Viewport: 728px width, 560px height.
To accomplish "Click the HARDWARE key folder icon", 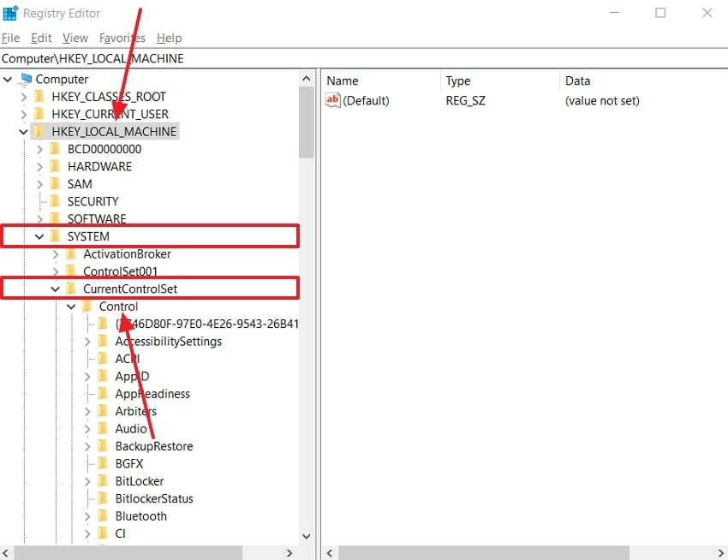I will pos(56,166).
